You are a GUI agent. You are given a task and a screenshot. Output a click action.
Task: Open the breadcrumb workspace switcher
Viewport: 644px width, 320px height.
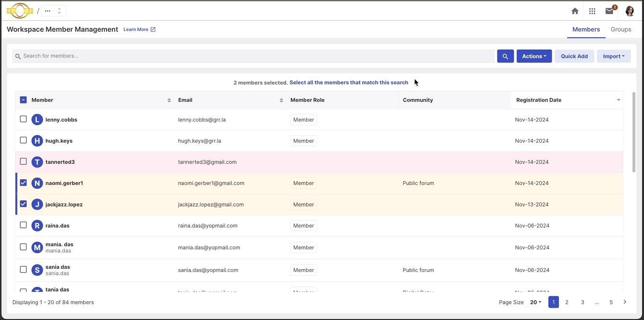click(53, 11)
